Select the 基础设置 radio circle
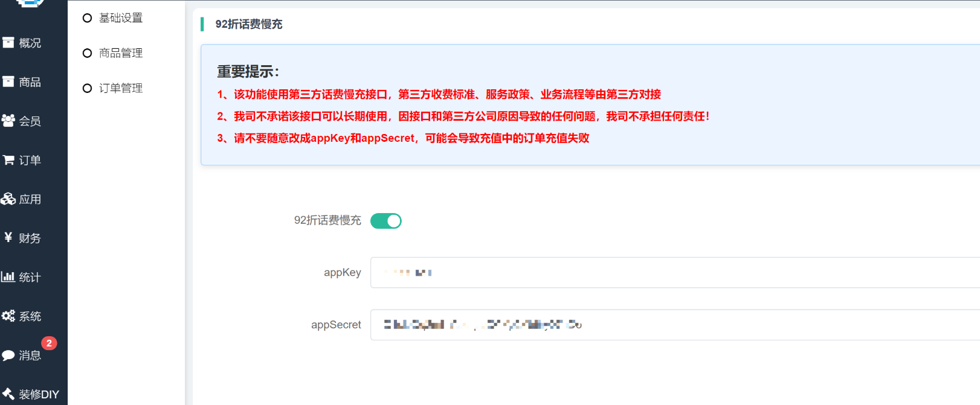This screenshot has height=405, width=980. (87, 18)
